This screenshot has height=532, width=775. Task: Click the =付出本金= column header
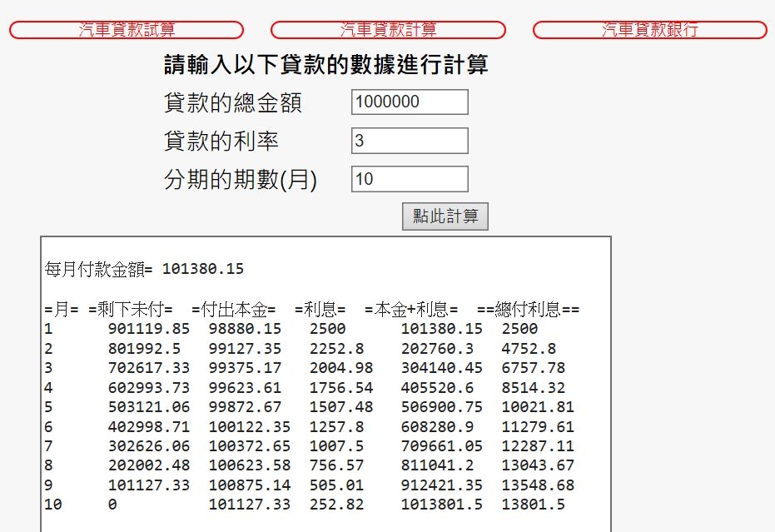coord(233,310)
